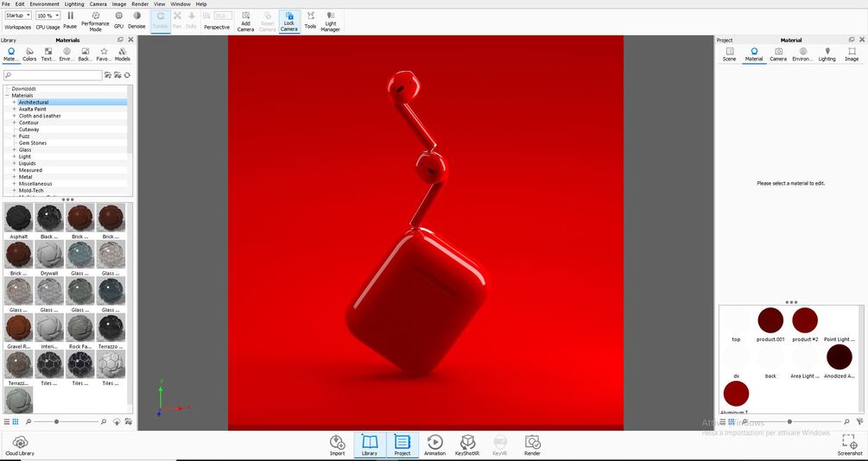Toggle GPU rendering mode
Image resolution: width=868 pixels, height=461 pixels.
(118, 20)
